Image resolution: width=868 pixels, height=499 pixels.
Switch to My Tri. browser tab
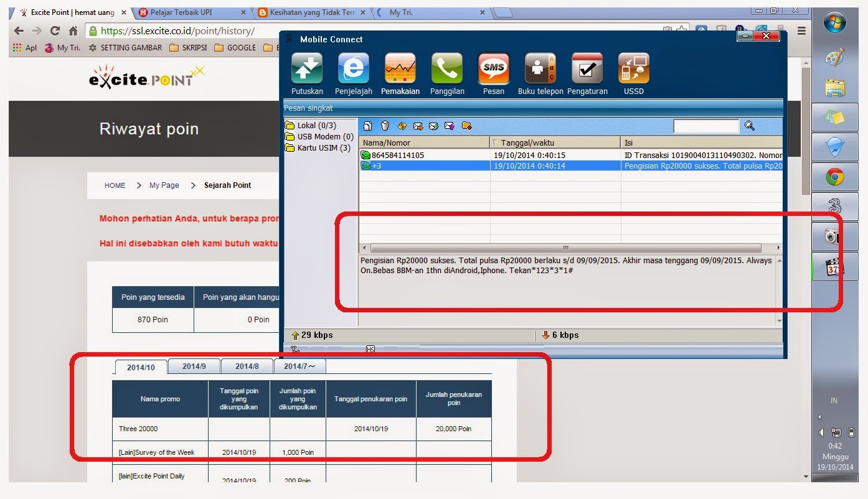(x=432, y=12)
